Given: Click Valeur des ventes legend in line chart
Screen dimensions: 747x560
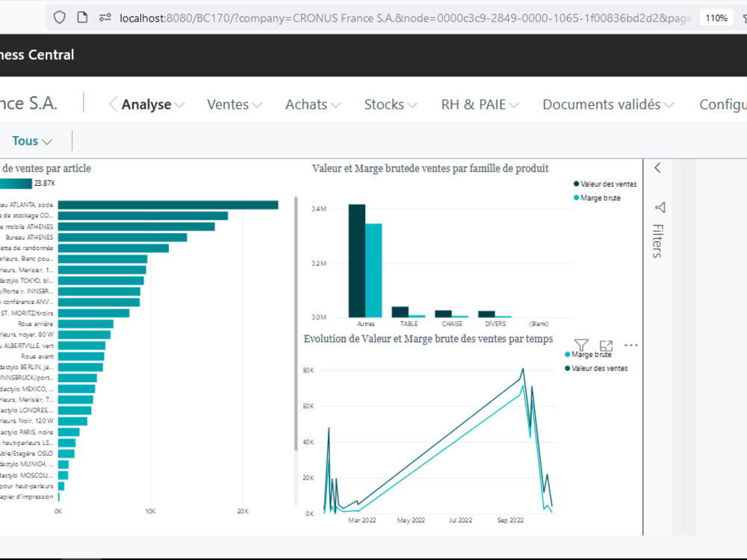Looking at the screenshot, I should pyautogui.click(x=596, y=368).
